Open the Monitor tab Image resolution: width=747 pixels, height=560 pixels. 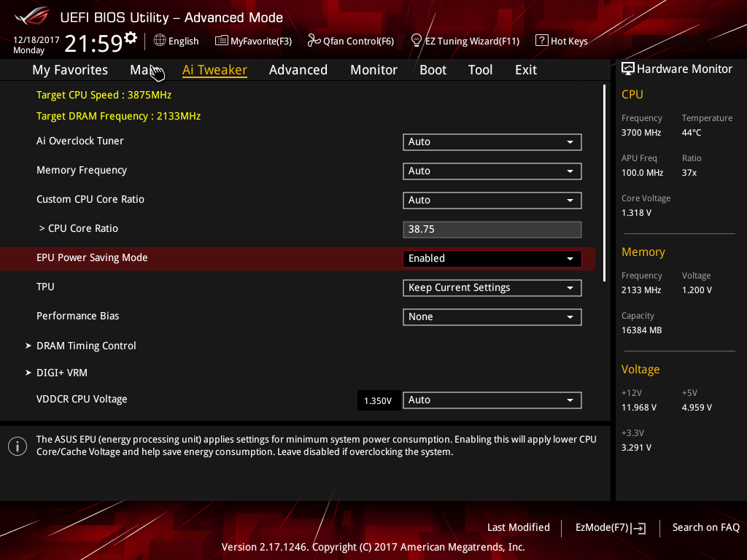pyautogui.click(x=373, y=69)
